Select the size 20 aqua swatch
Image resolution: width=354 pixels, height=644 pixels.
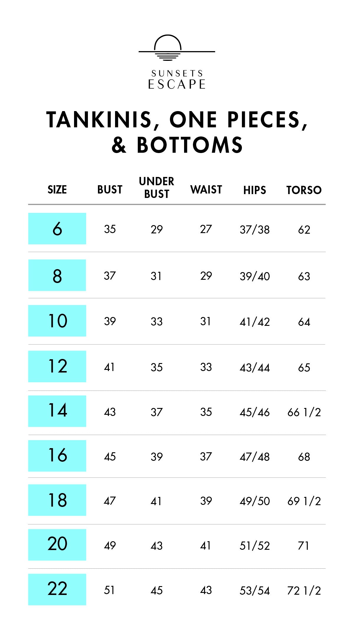click(57, 545)
